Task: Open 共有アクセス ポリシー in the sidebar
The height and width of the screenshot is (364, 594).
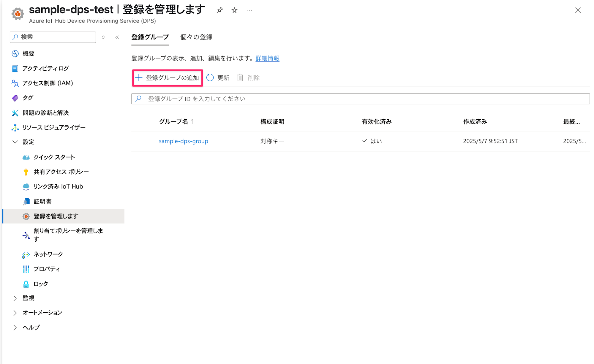Action: click(x=61, y=172)
